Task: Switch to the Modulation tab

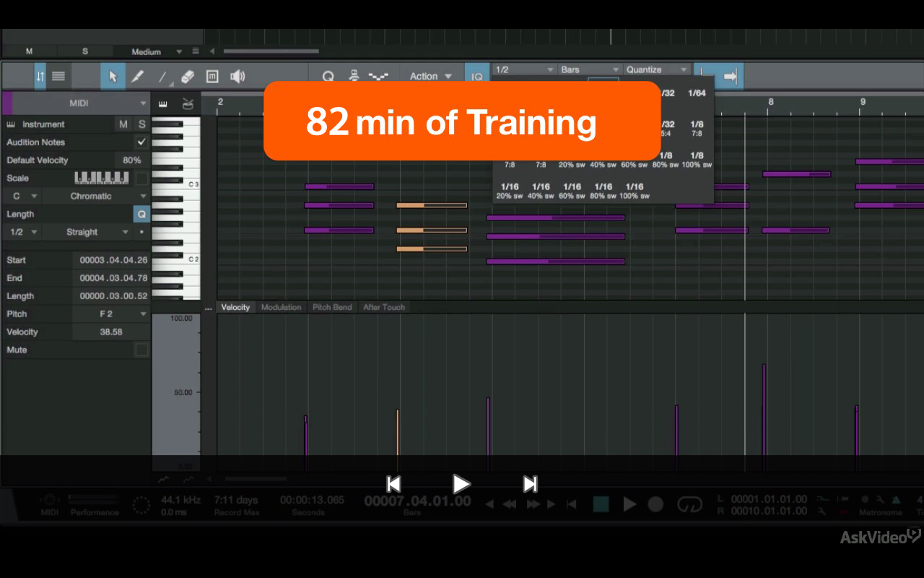Action: coord(281,307)
